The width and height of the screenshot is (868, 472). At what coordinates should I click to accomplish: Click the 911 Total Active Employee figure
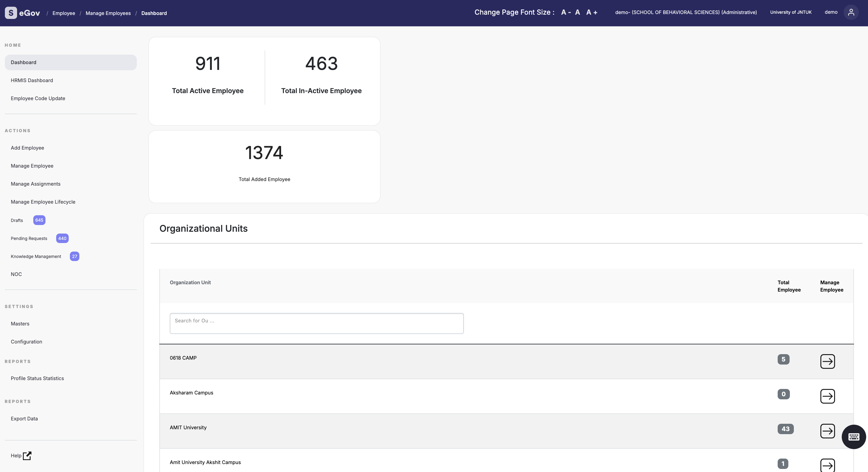pyautogui.click(x=208, y=64)
